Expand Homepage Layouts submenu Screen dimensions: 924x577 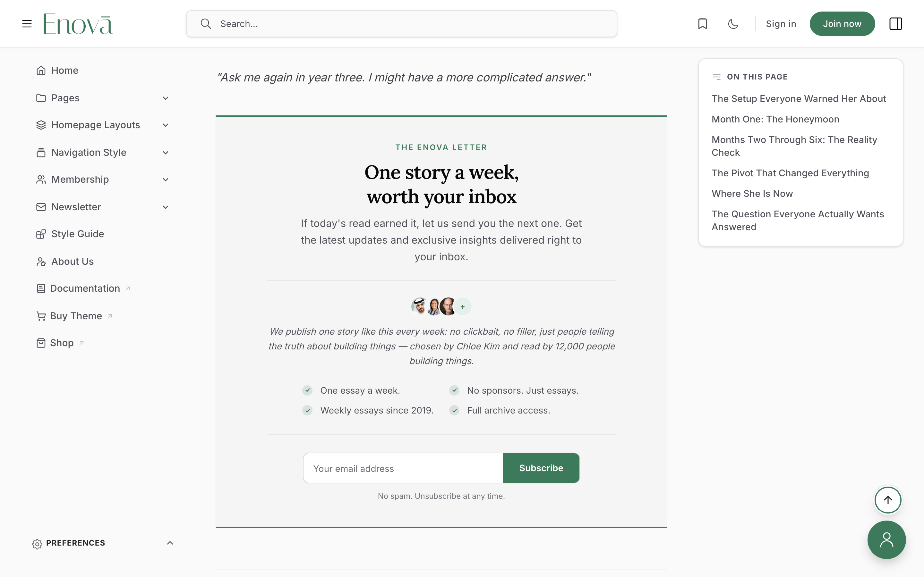[x=165, y=125]
